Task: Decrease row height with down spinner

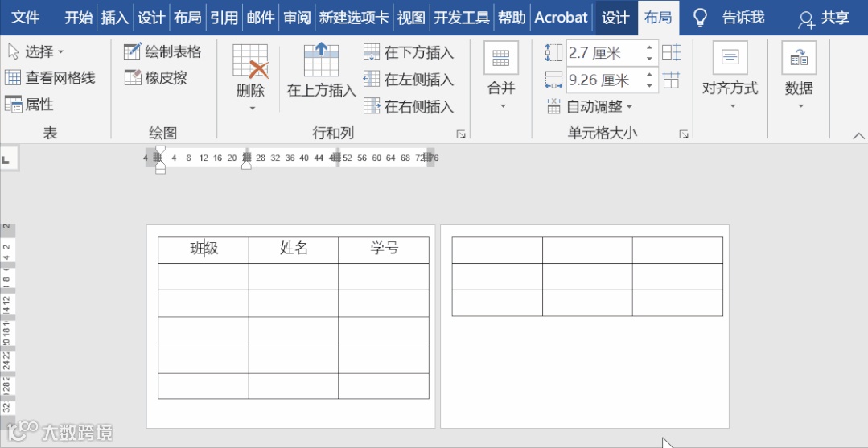Action: pos(650,59)
